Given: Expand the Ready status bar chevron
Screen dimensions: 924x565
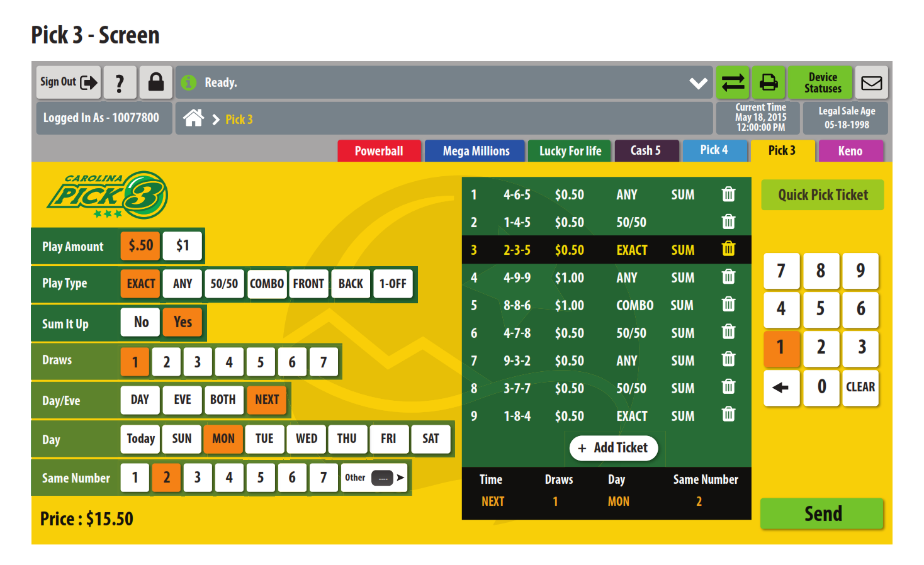Looking at the screenshot, I should coord(698,83).
